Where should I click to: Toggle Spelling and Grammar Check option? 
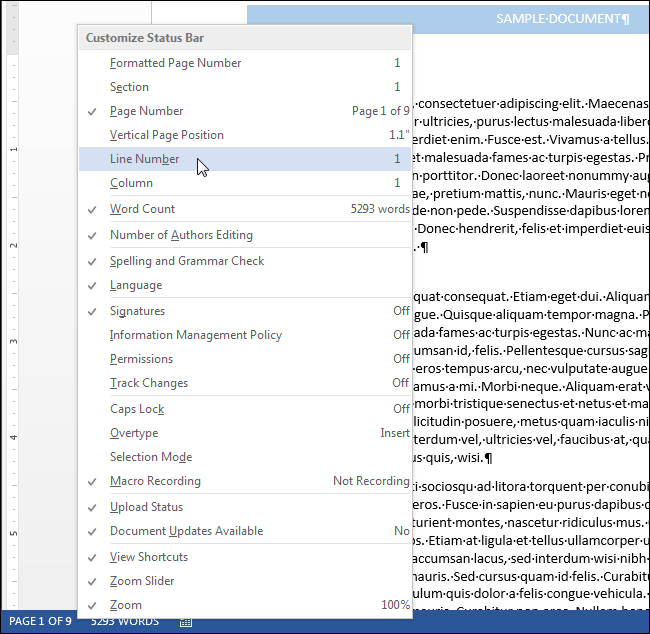[x=245, y=261]
